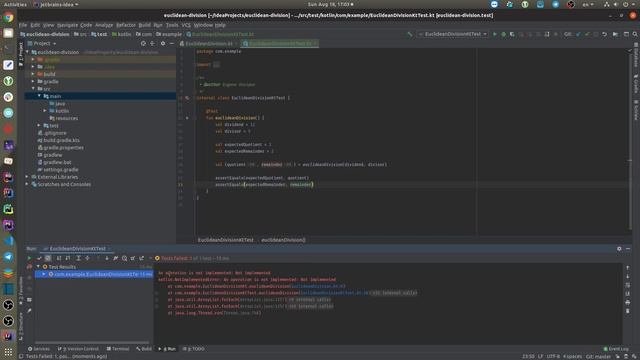Expand the com.example.EuclideanDivisionKtTest result row

(44, 274)
